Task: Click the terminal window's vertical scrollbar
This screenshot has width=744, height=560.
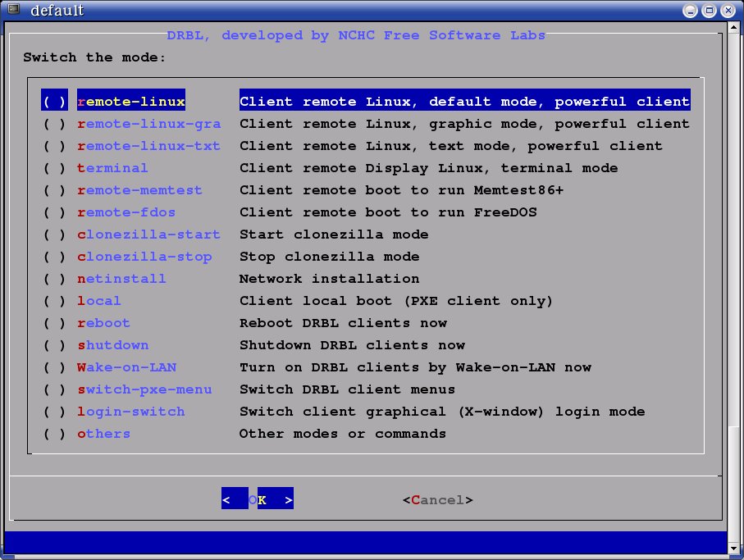Action: tap(734, 246)
